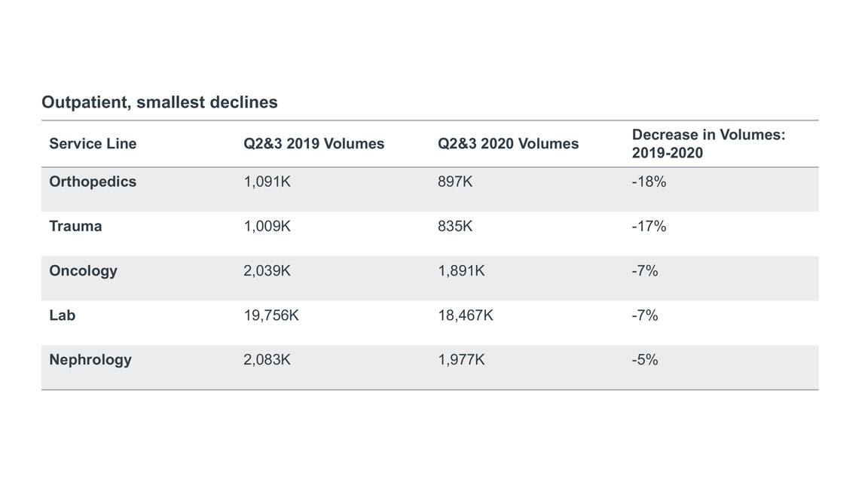Click the 'Service Line' column header
The image size is (868, 488).
pos(93,143)
